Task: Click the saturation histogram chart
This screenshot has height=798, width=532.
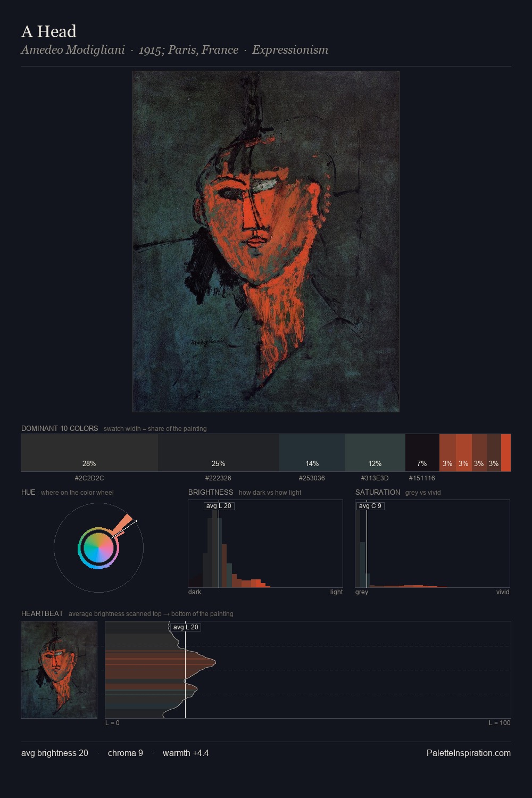Action: coord(433,544)
